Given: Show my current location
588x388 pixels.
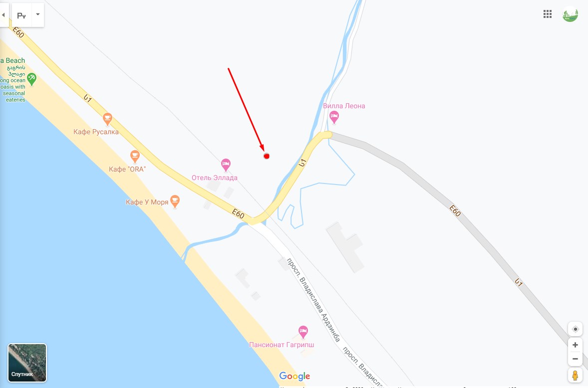Looking at the screenshot, I should pos(575,329).
